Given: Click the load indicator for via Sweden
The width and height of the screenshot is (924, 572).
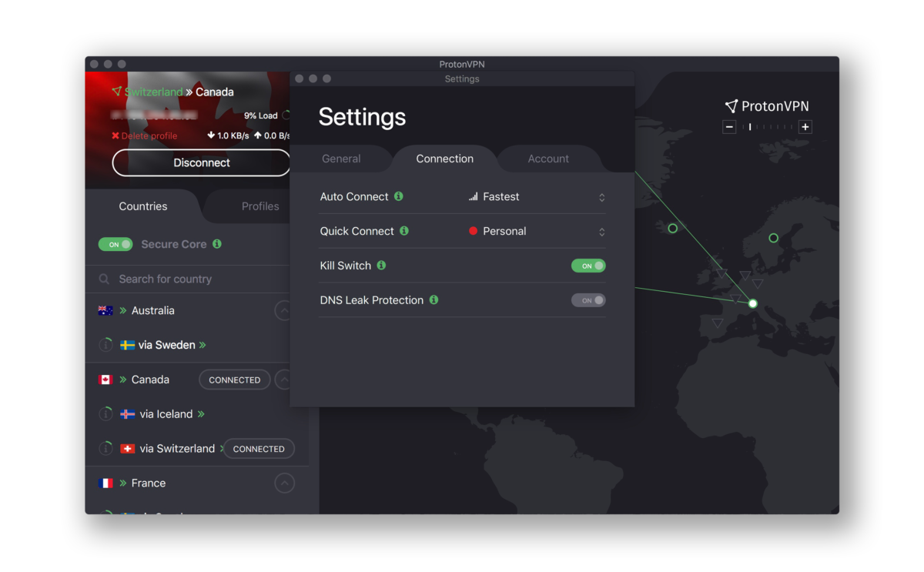Looking at the screenshot, I should 105,345.
